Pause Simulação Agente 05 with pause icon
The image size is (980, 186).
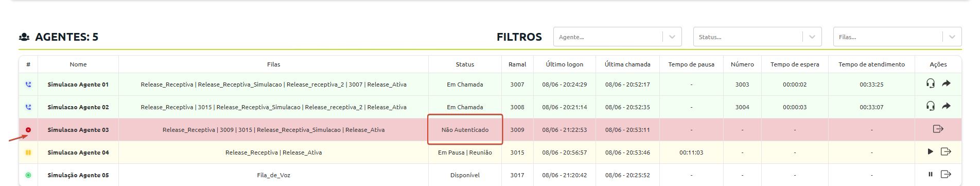pyautogui.click(x=930, y=174)
